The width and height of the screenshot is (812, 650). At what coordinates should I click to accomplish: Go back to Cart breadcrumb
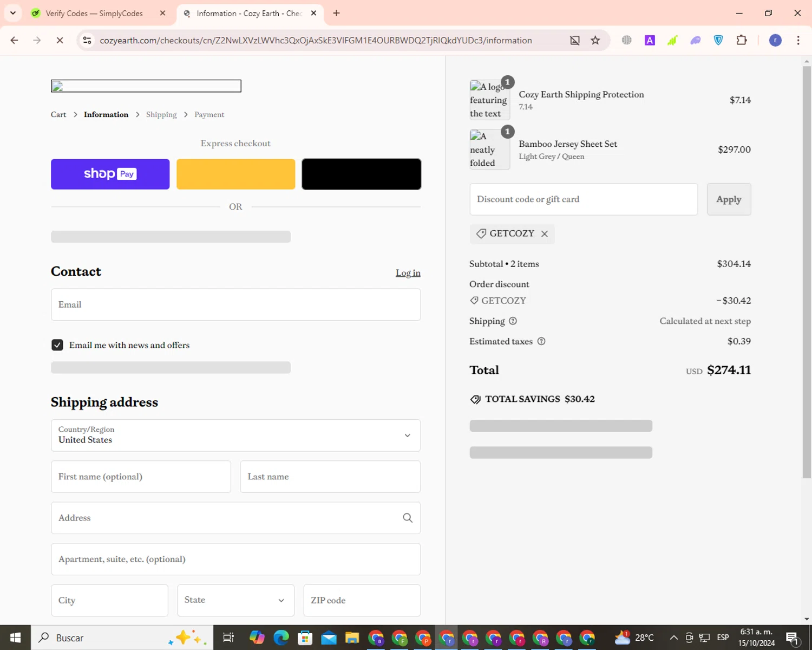tap(58, 114)
